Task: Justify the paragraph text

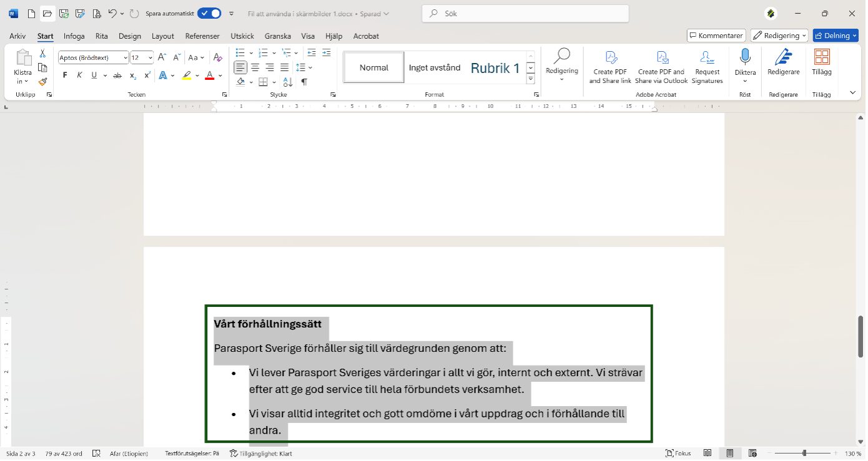Action: pyautogui.click(x=285, y=67)
